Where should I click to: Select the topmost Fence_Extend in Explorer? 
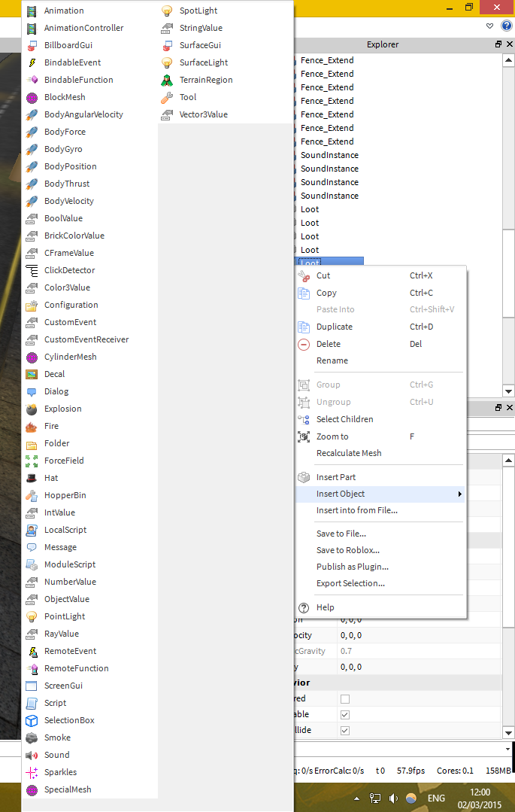click(327, 61)
